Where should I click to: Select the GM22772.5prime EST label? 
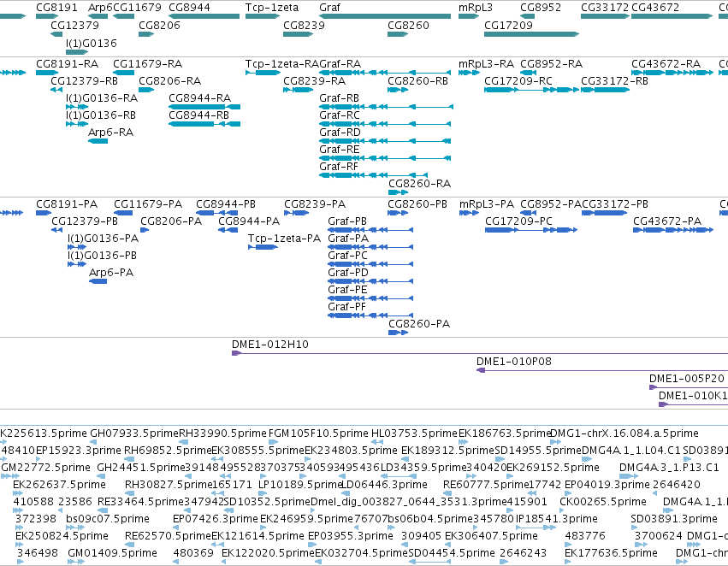tap(45, 468)
